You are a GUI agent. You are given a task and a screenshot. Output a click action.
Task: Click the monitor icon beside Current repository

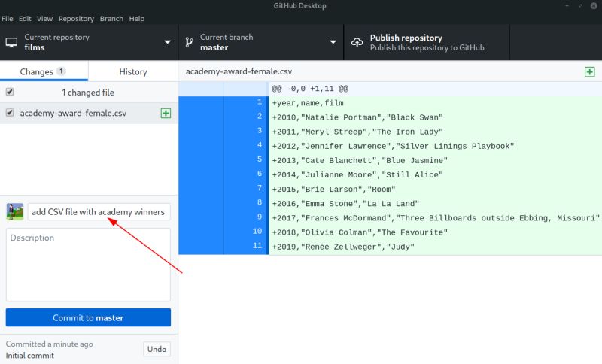pyautogui.click(x=11, y=43)
